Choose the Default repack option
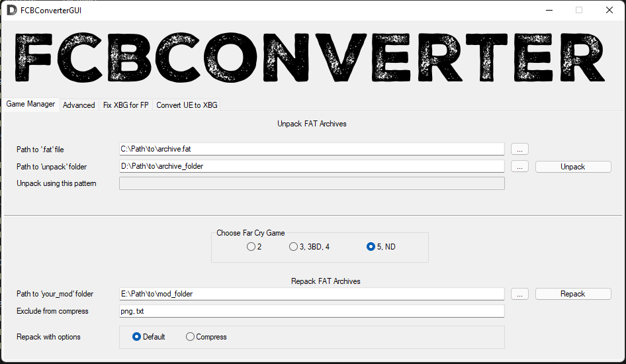The image size is (626, 364). [148, 337]
